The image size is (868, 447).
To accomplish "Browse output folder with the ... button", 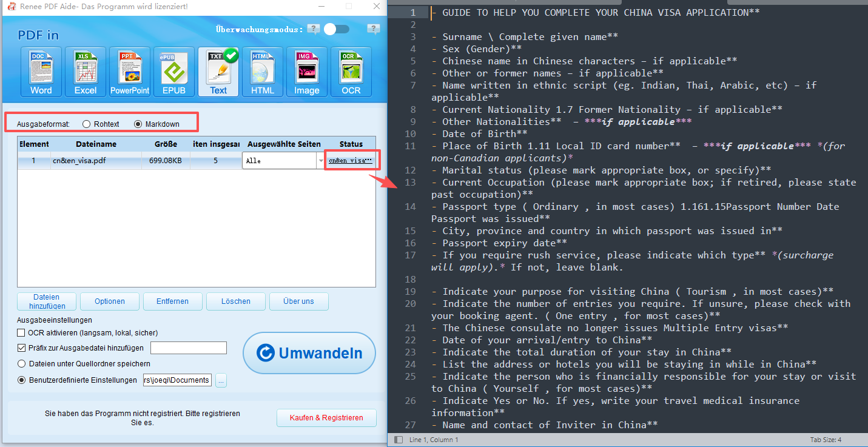I will tap(220, 380).
